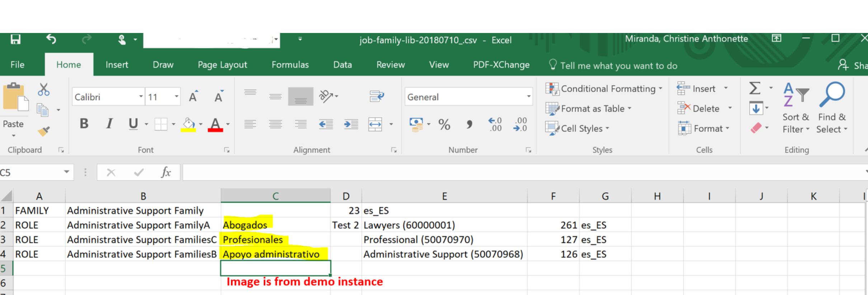
Task: Apply red font color A
Action: tap(215, 124)
